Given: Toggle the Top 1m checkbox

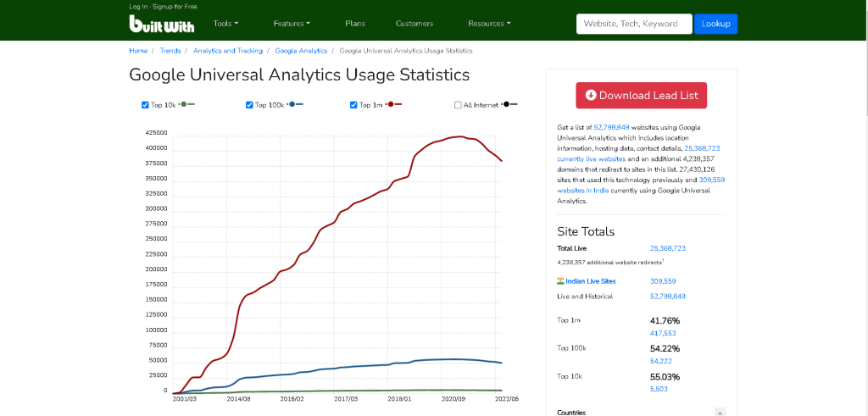Looking at the screenshot, I should 353,105.
